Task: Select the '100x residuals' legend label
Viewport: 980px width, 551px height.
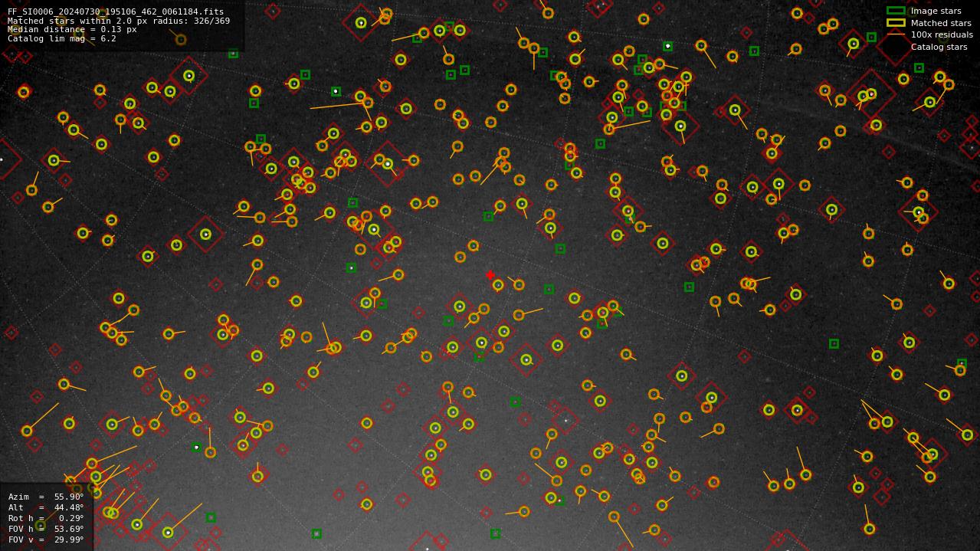Action: [942, 34]
